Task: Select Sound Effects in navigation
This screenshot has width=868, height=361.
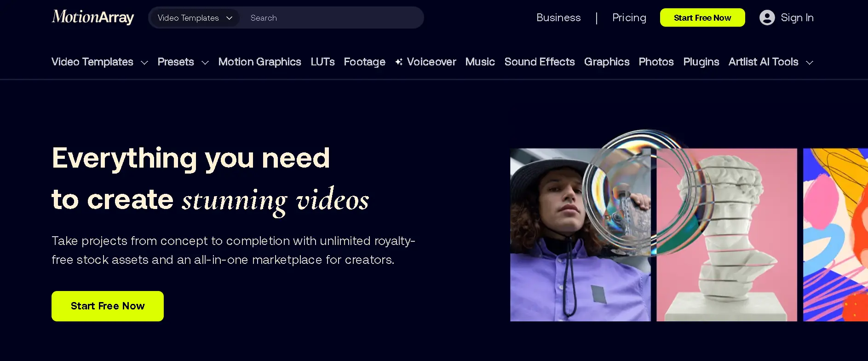Action: [x=539, y=62]
